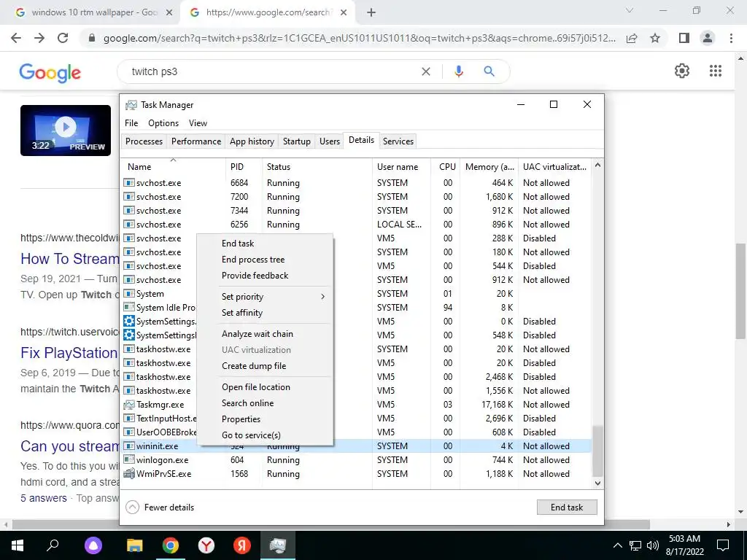Select the winlogon.exe process row
The height and width of the screenshot is (560, 747).
coord(356,460)
